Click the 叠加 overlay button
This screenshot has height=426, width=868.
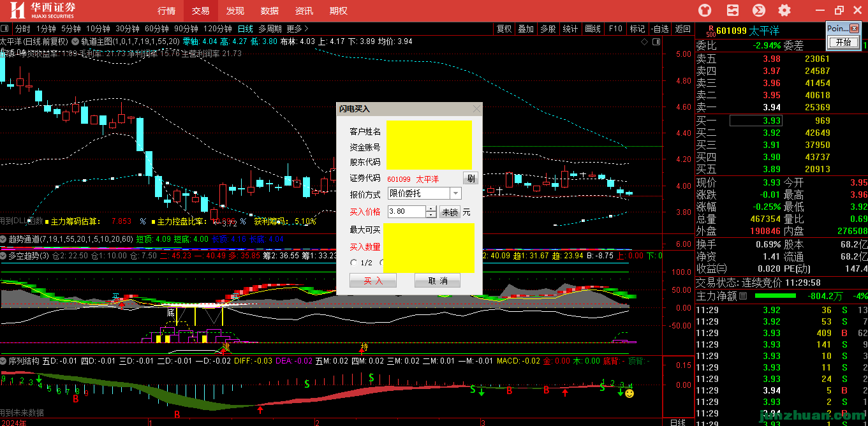pos(526,29)
